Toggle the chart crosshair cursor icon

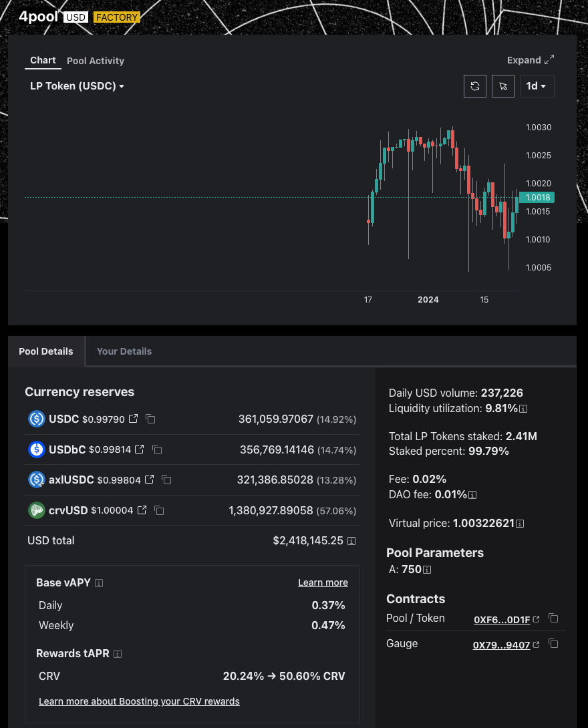(503, 86)
